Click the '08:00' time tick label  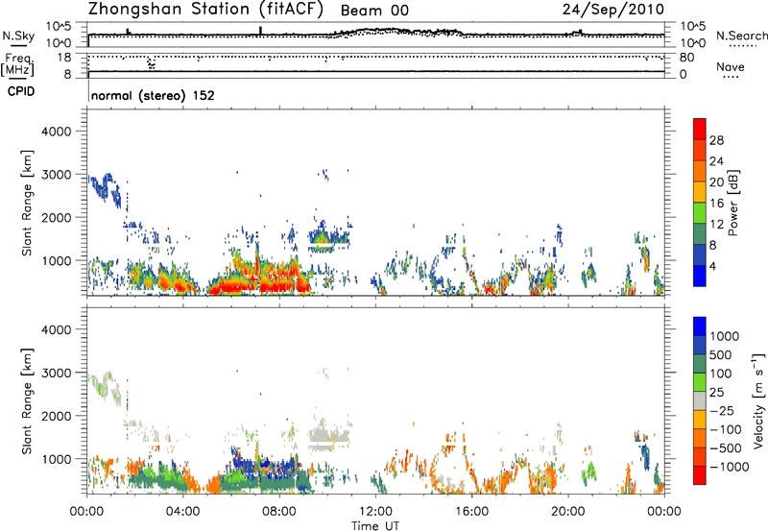279,512
